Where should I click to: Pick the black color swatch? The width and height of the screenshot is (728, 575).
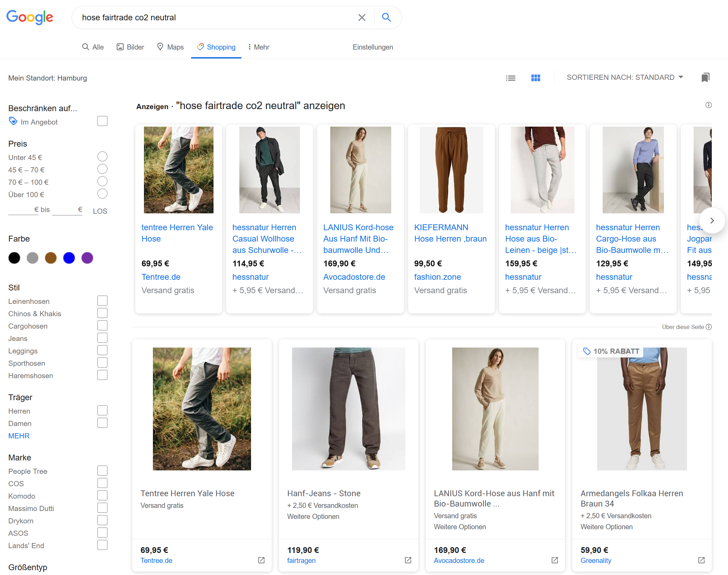[x=14, y=258]
